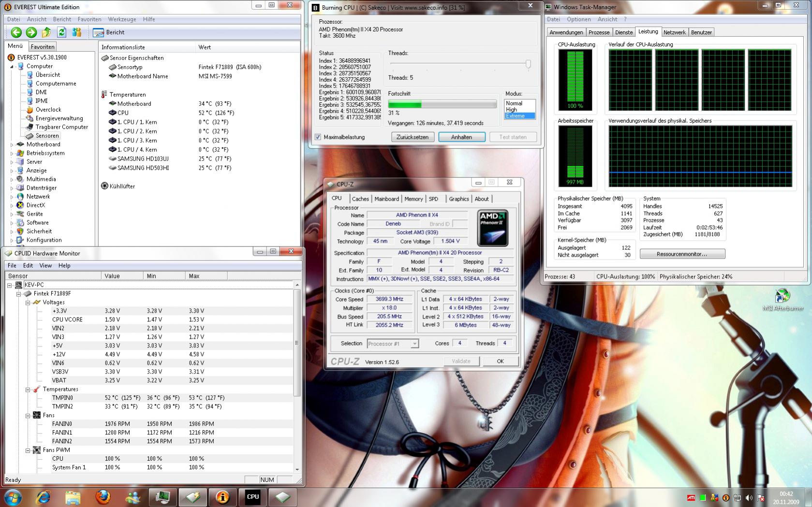The width and height of the screenshot is (812, 507).
Task: Select Tragbarer Computer laptop icon
Action: 30,127
